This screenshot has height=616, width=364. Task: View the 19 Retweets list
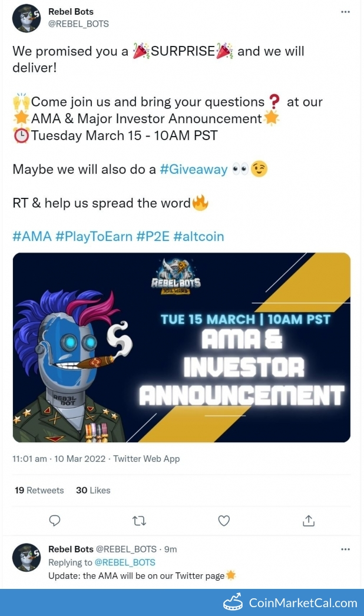click(x=39, y=490)
